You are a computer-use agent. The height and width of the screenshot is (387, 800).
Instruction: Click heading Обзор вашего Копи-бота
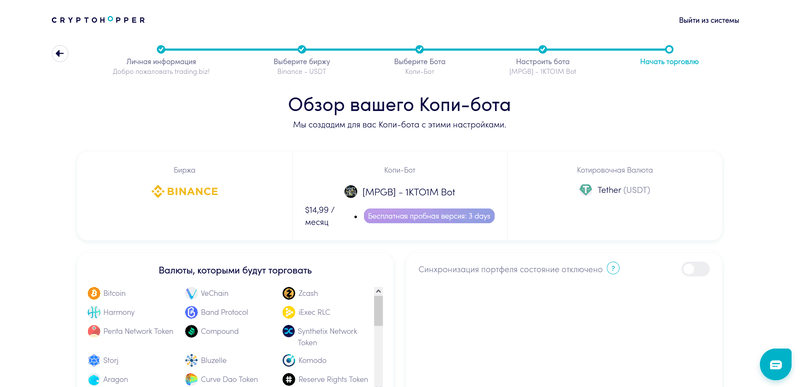399,105
